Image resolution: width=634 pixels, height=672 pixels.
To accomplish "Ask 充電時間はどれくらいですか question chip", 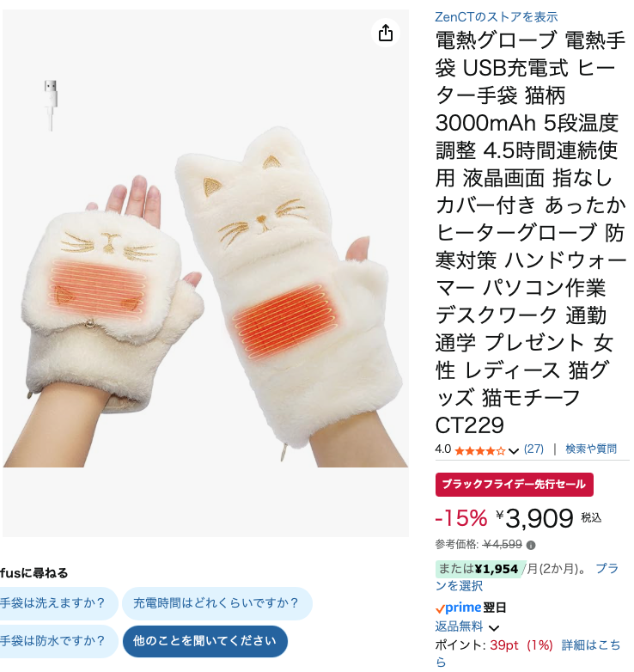I will [x=217, y=603].
